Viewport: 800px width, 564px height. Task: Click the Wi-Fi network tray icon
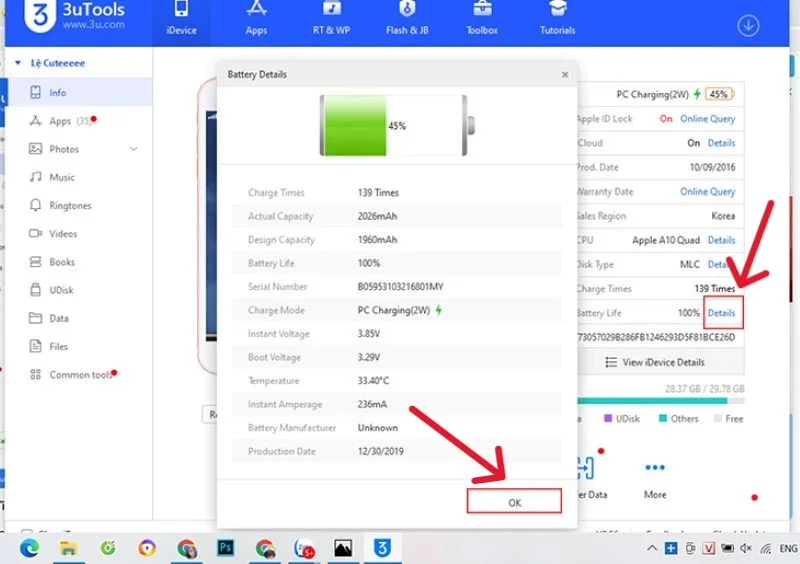[765, 549]
